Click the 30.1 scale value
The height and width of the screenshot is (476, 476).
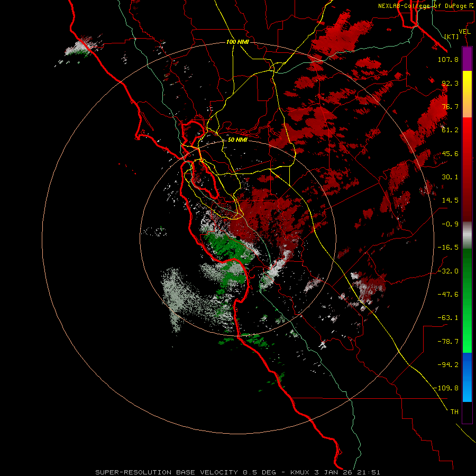[x=450, y=177]
